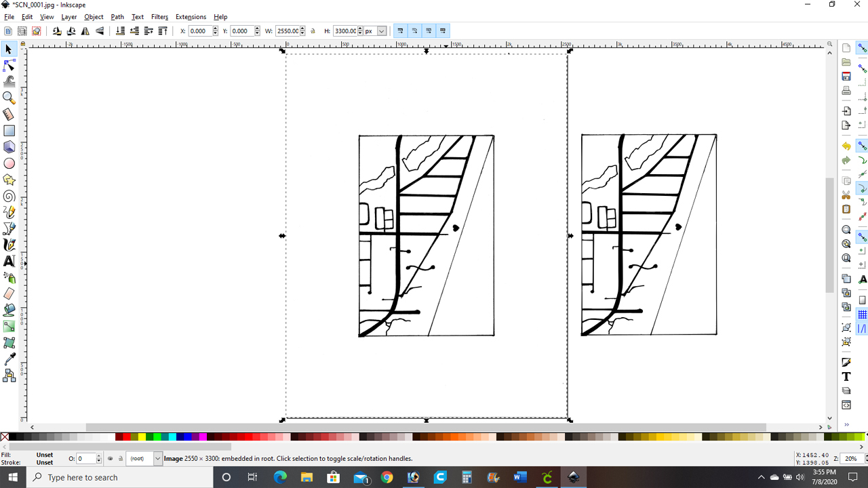868x488 pixels.
Task: Select the Bezier Pen tool
Action: (x=9, y=228)
